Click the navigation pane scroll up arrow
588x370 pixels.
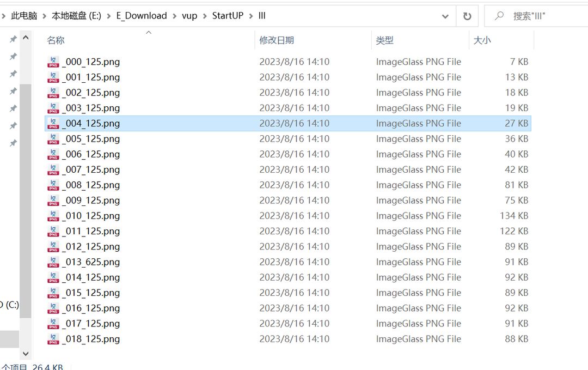tap(26, 38)
